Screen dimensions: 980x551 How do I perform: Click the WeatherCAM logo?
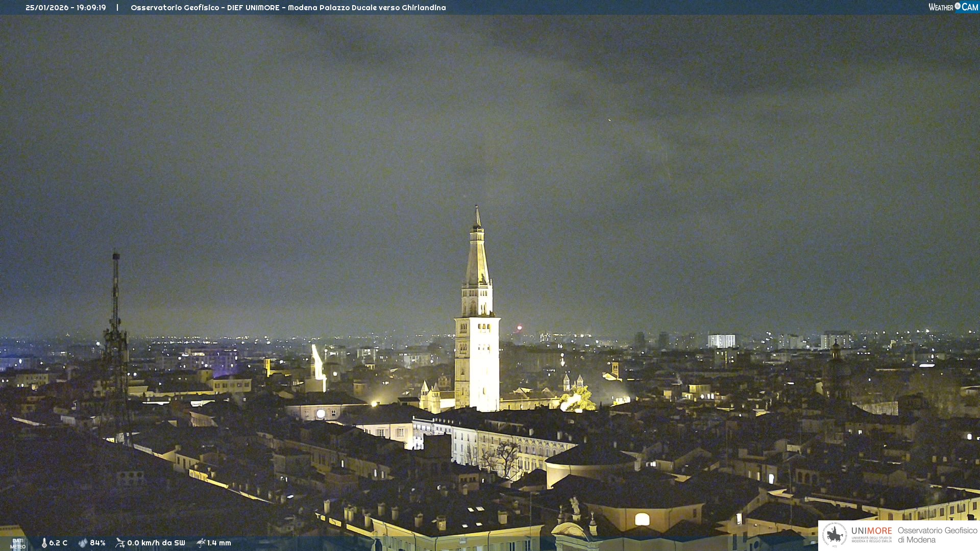[953, 7]
